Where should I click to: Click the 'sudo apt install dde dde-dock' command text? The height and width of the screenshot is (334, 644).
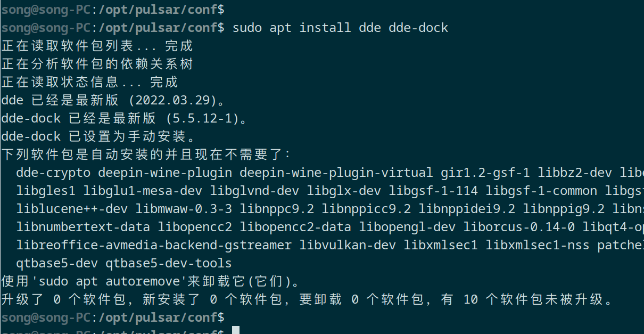tap(340, 27)
